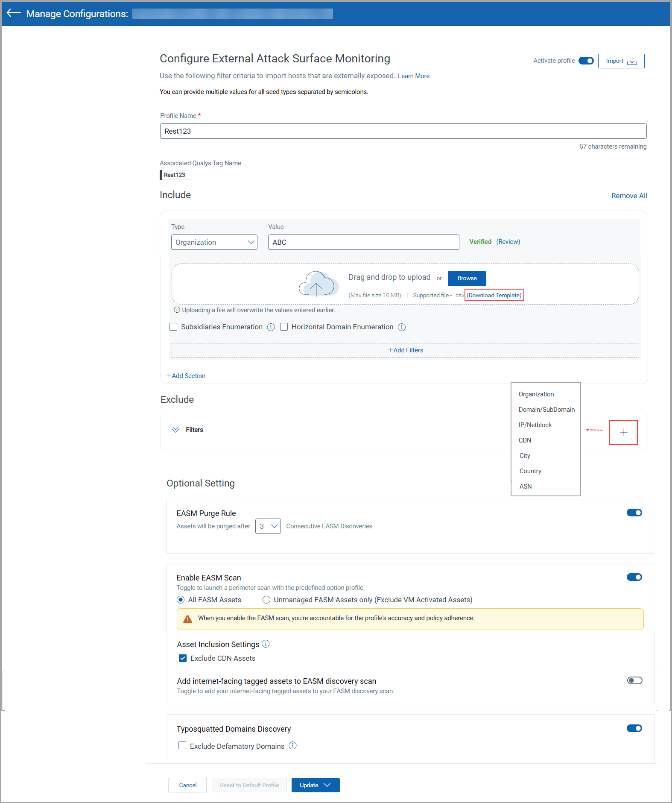This screenshot has width=672, height=803.
Task: Open info tooltip for Horizontal Domain Enumeration
Action: (x=402, y=327)
